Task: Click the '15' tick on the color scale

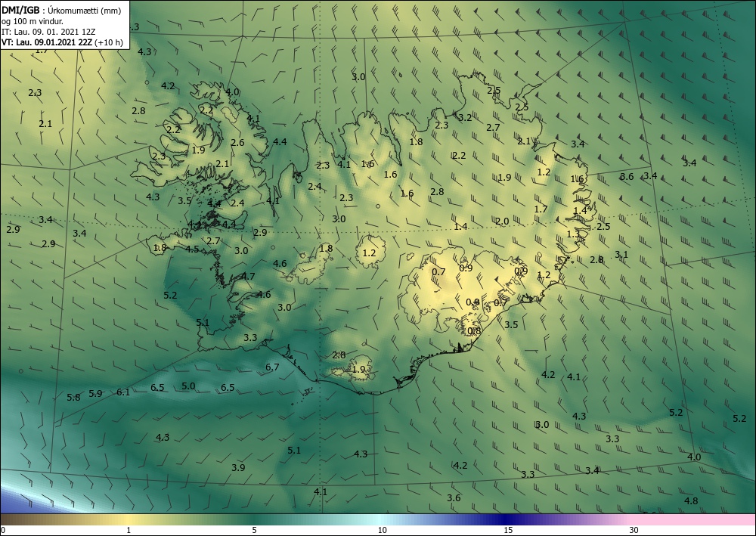Action: click(x=508, y=530)
